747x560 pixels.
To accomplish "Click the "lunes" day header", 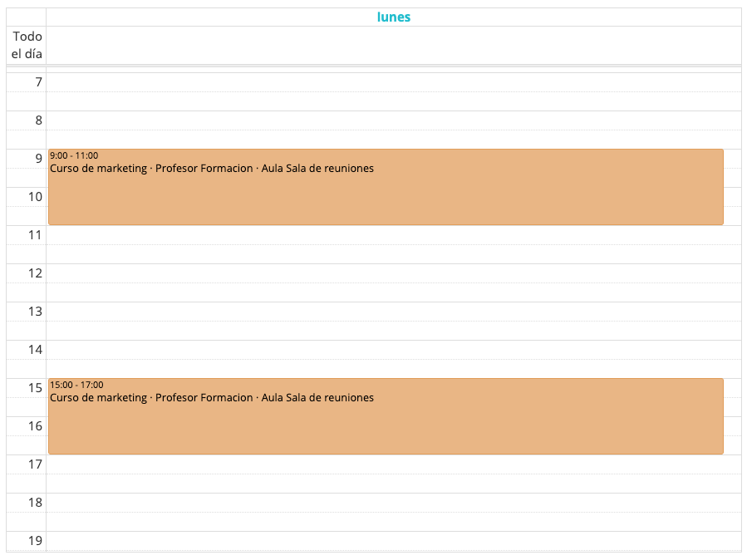I will (x=394, y=17).
